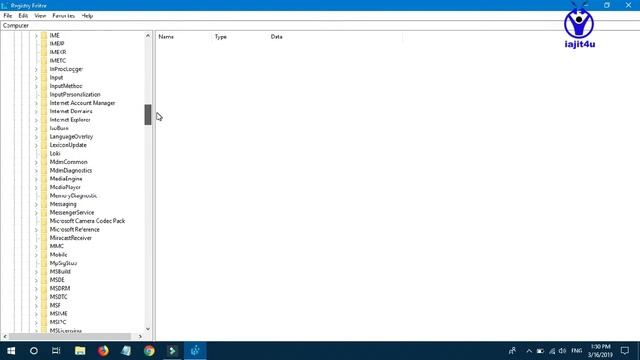Viewport: 640px width, 360px height.
Task: Launch Firefox from taskbar
Action: 103,351
